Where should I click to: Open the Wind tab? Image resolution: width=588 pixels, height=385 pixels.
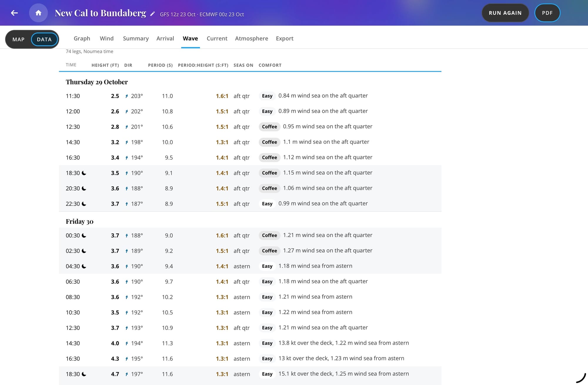pyautogui.click(x=106, y=38)
